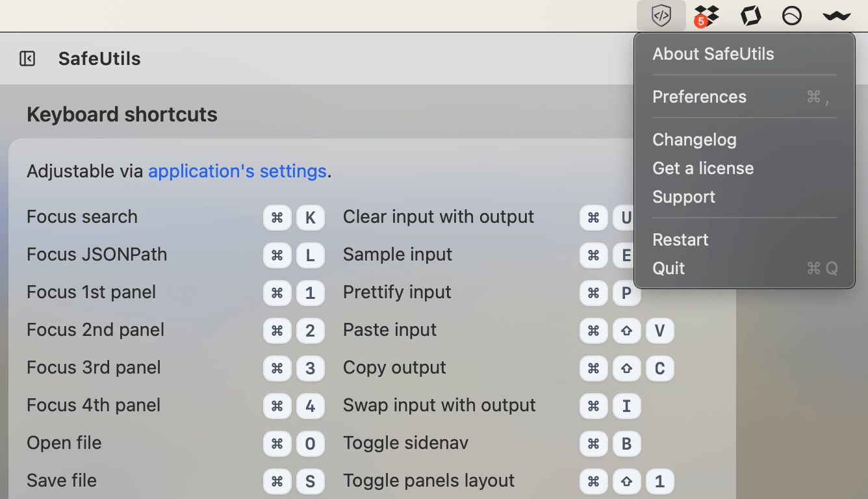Click the Focus 3rd panel label

click(94, 368)
